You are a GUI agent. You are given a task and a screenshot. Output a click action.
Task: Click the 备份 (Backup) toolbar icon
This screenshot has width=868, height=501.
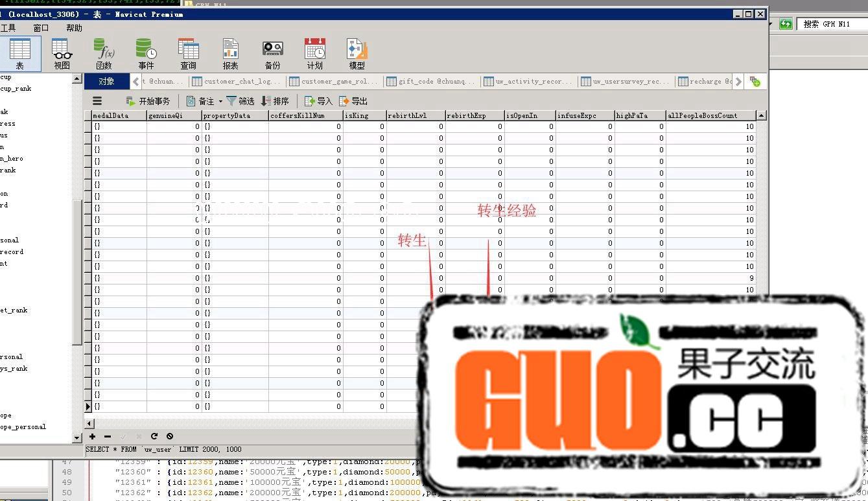pos(272,54)
